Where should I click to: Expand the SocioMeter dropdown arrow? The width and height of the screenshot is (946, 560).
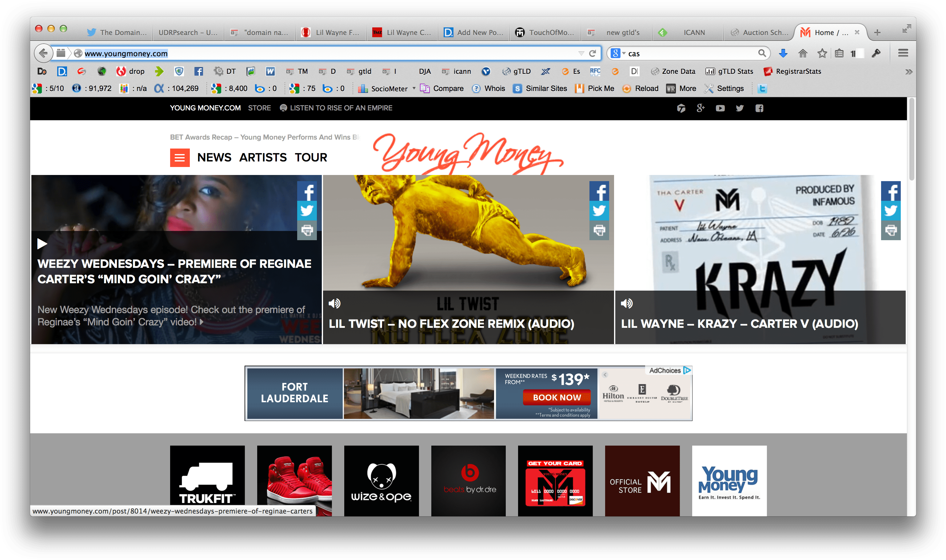414,88
